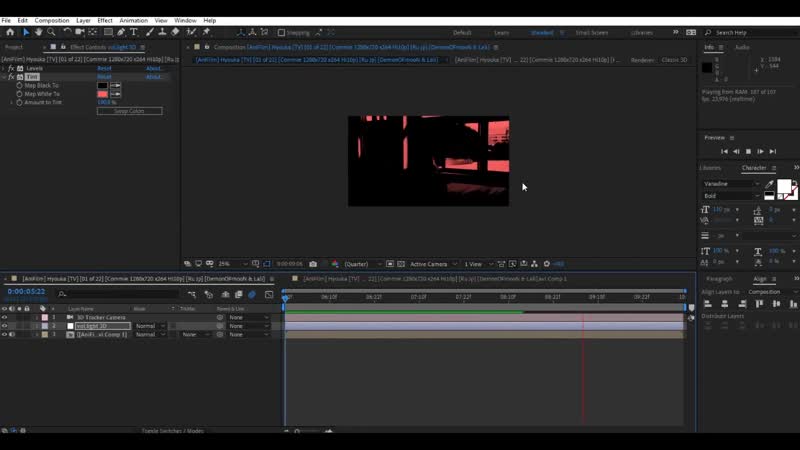
Task: Open the font family dropdown
Action: pyautogui.click(x=731, y=184)
